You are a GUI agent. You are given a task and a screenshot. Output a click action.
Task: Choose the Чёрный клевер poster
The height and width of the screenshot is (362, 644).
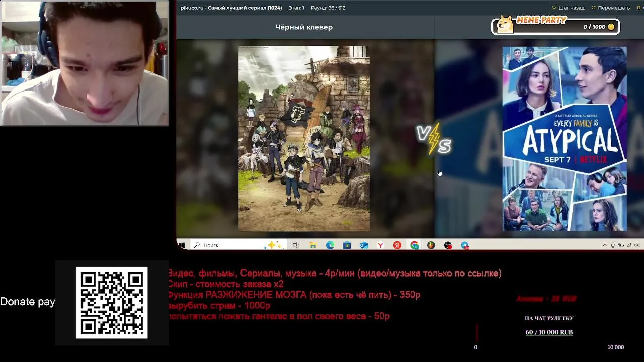point(304,139)
